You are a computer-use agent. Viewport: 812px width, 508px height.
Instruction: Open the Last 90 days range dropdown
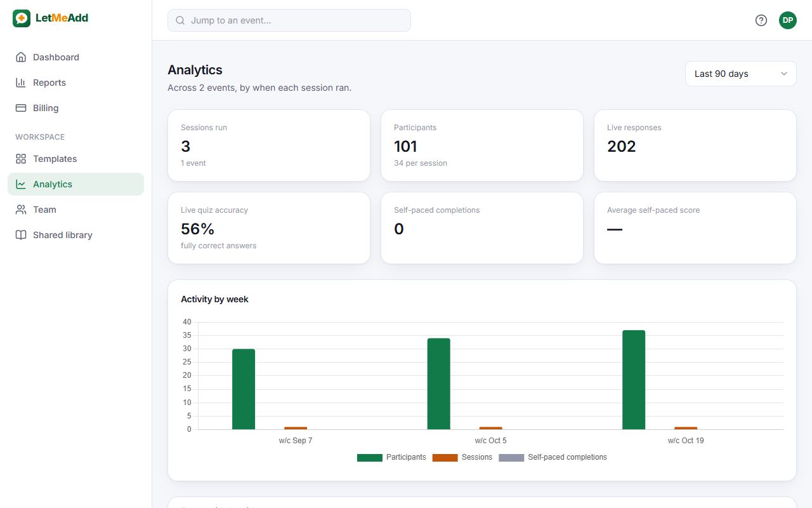click(x=741, y=74)
